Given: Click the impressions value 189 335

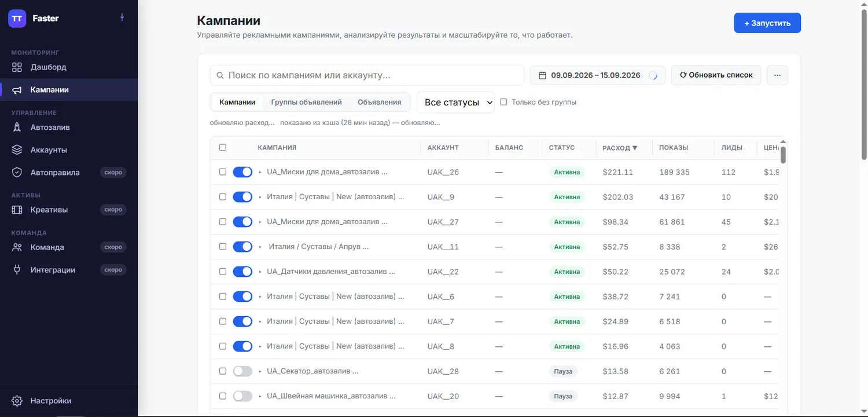Looking at the screenshot, I should click(674, 172).
